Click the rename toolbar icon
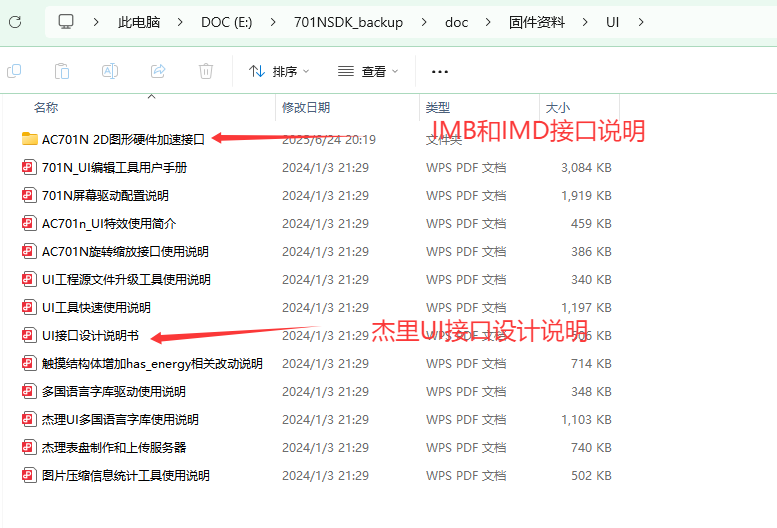 [110, 71]
